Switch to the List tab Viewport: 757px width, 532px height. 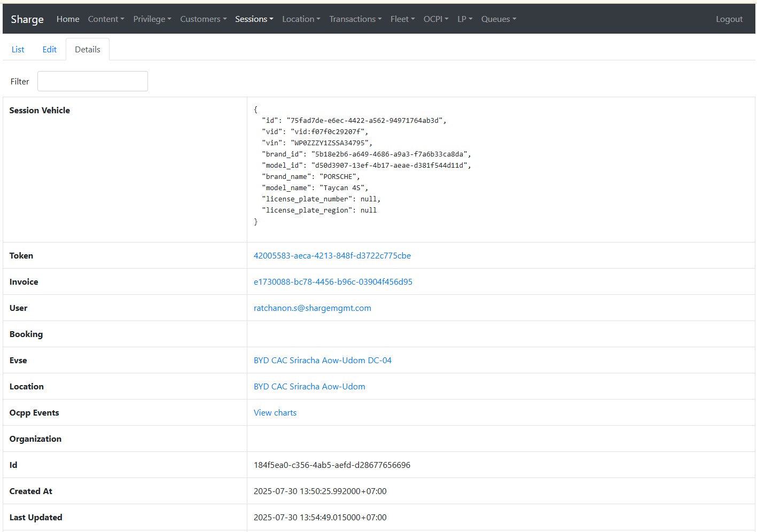coord(18,49)
